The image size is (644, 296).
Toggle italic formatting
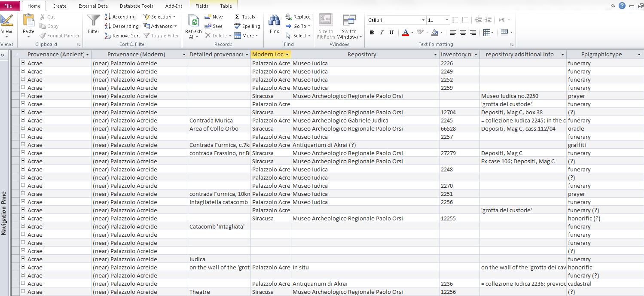click(382, 32)
